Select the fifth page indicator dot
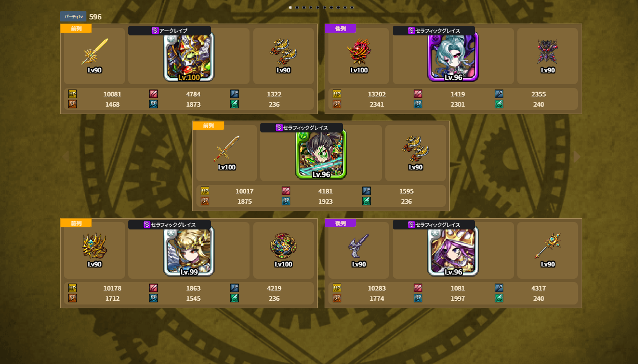This screenshot has height=364, width=638. pos(318,8)
